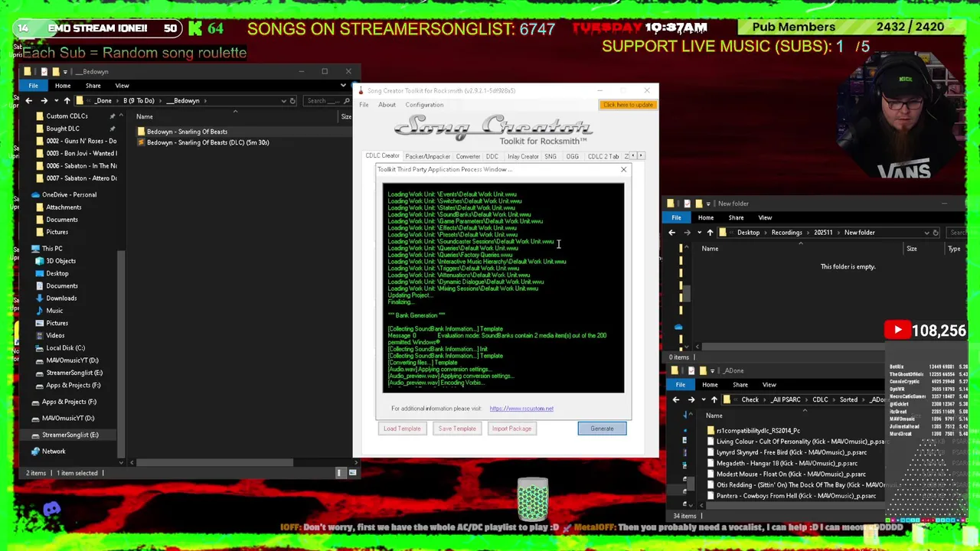Open '0003 - Bon Jovi' folder in sidebar
Viewport: 980px width, 551px height.
[80, 153]
